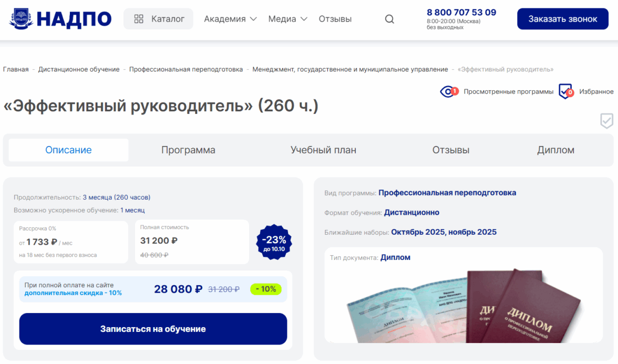This screenshot has width=618, height=364.
Task: Click the НАДПО logo emblem
Action: coord(21,18)
